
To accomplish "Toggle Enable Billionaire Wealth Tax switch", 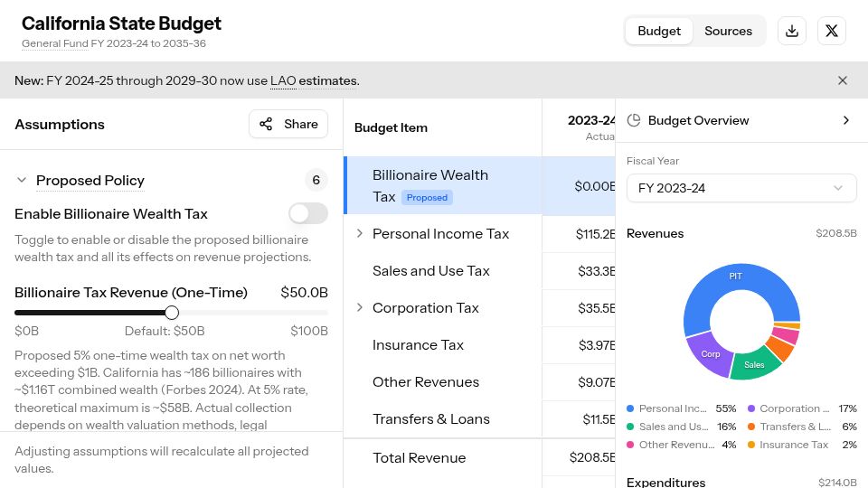I will (x=308, y=213).
